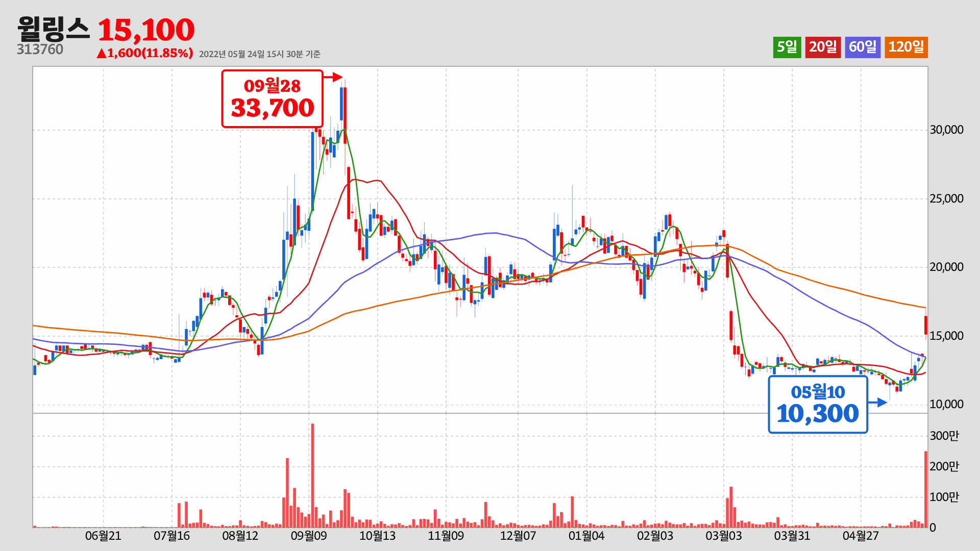Screen dimensions: 980x551
Task: Click the stock code 313760
Action: pos(40,49)
